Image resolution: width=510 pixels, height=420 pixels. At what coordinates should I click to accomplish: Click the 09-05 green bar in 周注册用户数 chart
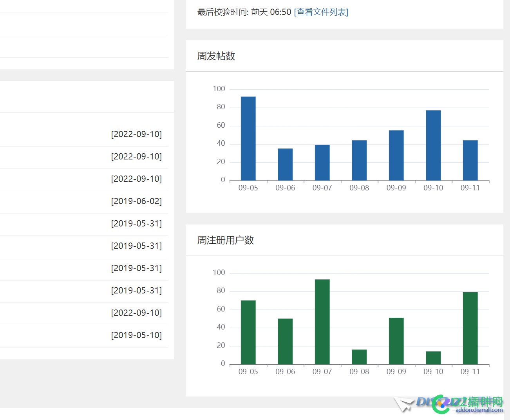(248, 332)
